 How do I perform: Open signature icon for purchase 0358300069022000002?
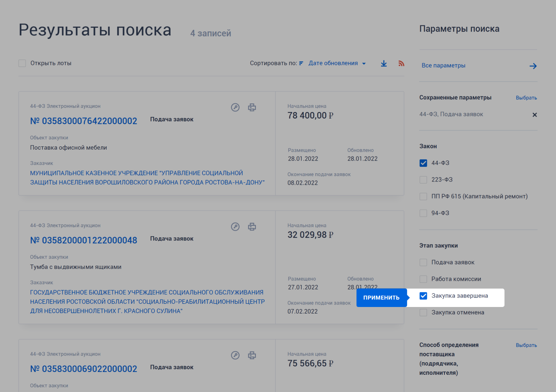(235, 355)
